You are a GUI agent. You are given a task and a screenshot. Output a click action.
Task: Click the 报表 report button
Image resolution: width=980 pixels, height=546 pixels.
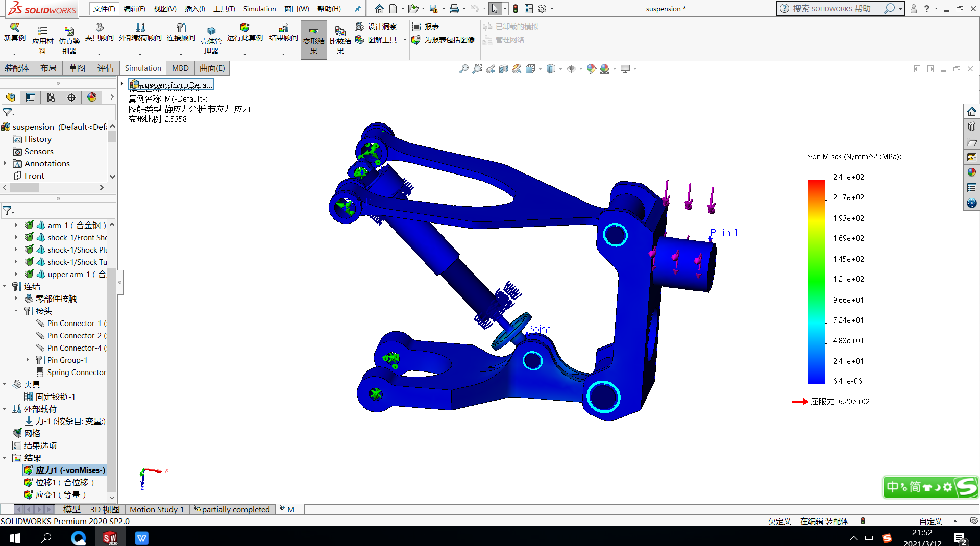point(426,27)
